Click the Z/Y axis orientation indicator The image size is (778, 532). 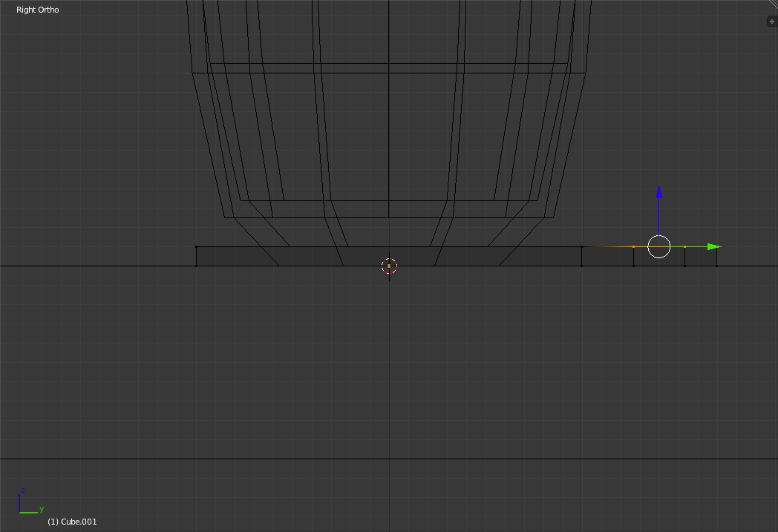coord(30,502)
